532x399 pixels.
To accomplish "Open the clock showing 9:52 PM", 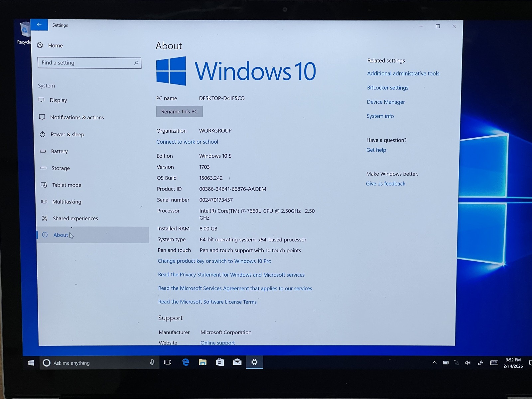I will click(x=513, y=363).
